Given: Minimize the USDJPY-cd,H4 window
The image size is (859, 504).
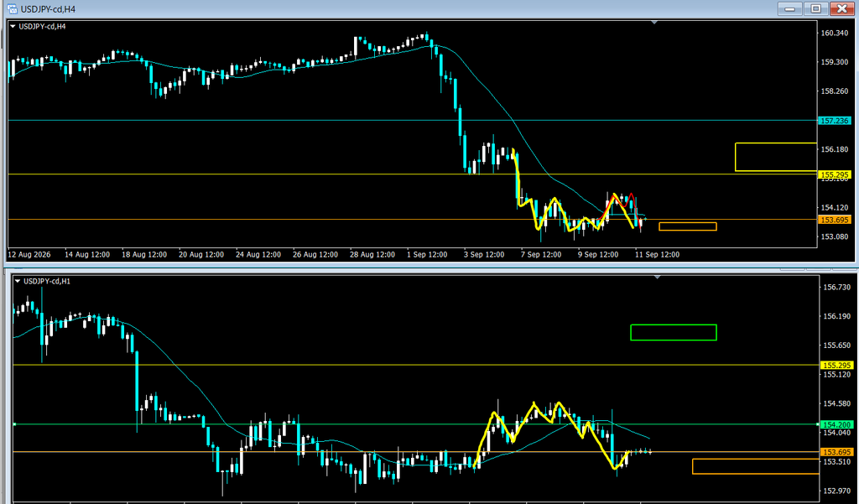Looking at the screenshot, I should pyautogui.click(x=789, y=8).
